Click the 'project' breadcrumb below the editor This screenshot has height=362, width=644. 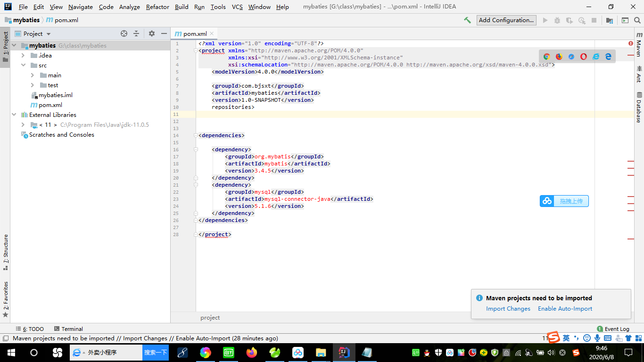[210, 318]
